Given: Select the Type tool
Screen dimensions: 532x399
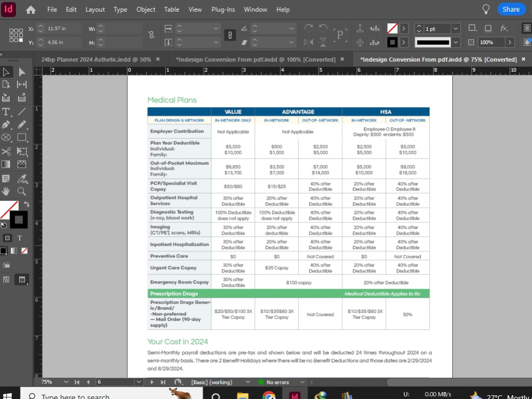Looking at the screenshot, I should coord(7,112).
